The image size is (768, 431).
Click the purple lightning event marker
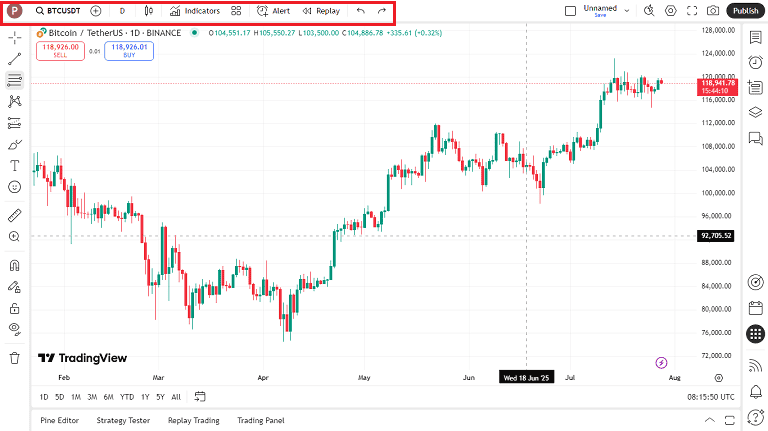tap(661, 362)
